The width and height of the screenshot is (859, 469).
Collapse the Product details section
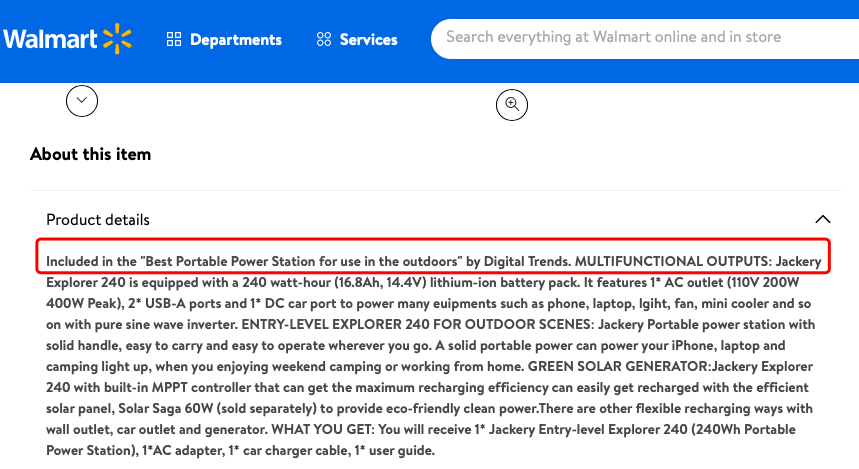point(822,220)
